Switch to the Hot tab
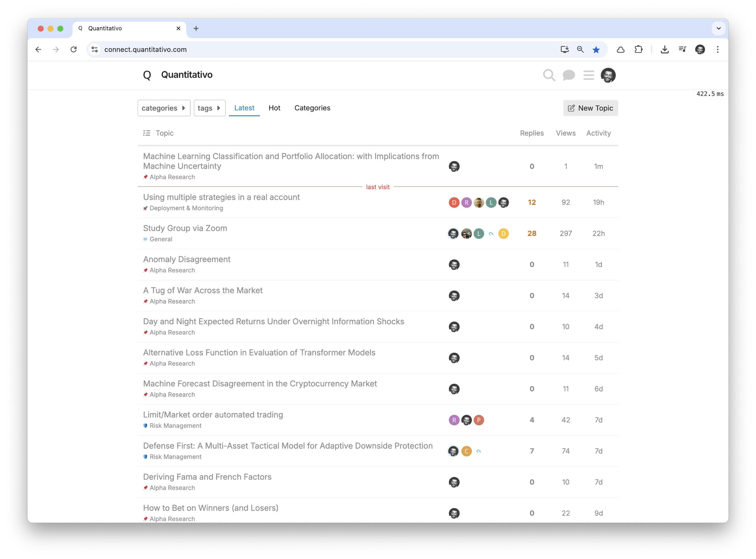Screen dimensions: 756x559 pos(274,108)
